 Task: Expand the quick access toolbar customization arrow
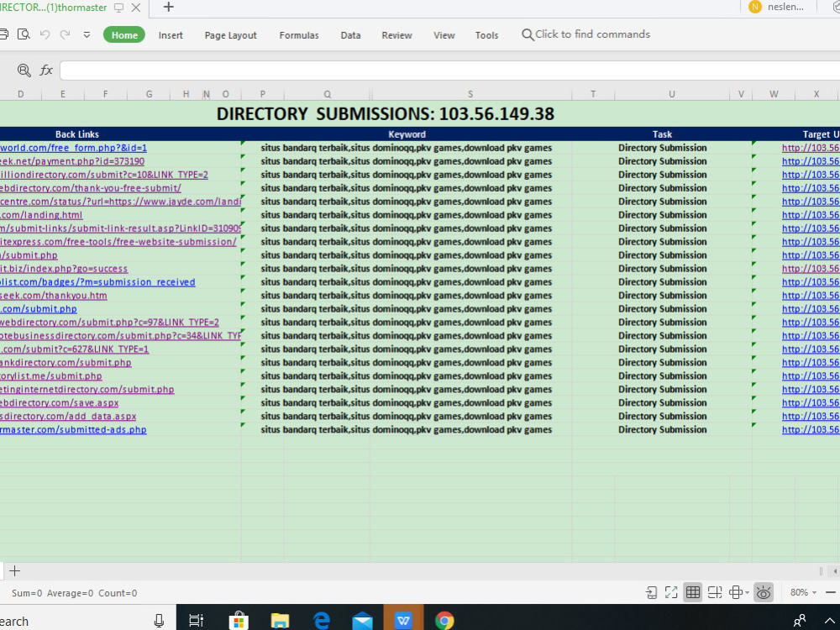click(87, 35)
